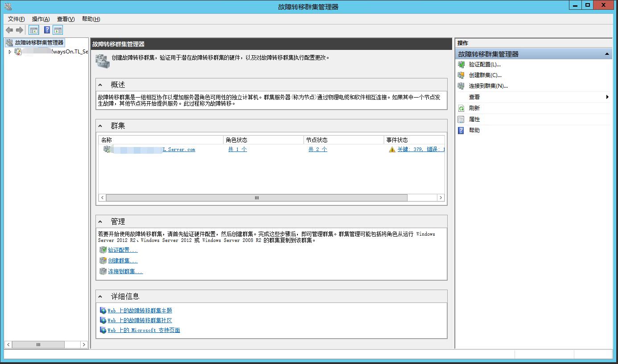Toggle the show/hide action pane toolbar icon

[x=58, y=30]
